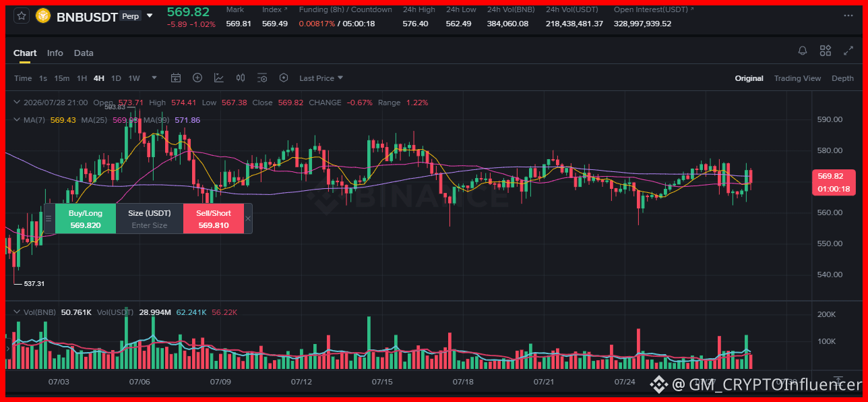
Task: Select the 1s interval
Action: [43, 78]
